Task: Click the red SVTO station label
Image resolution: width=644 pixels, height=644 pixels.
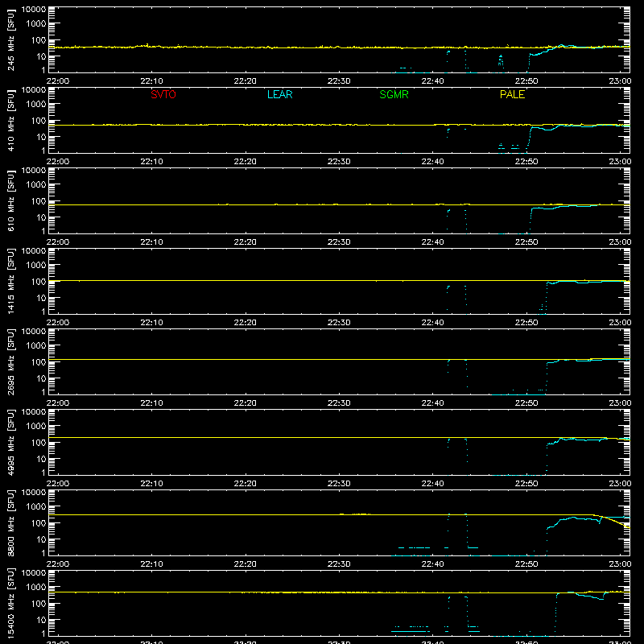Action: click(163, 94)
